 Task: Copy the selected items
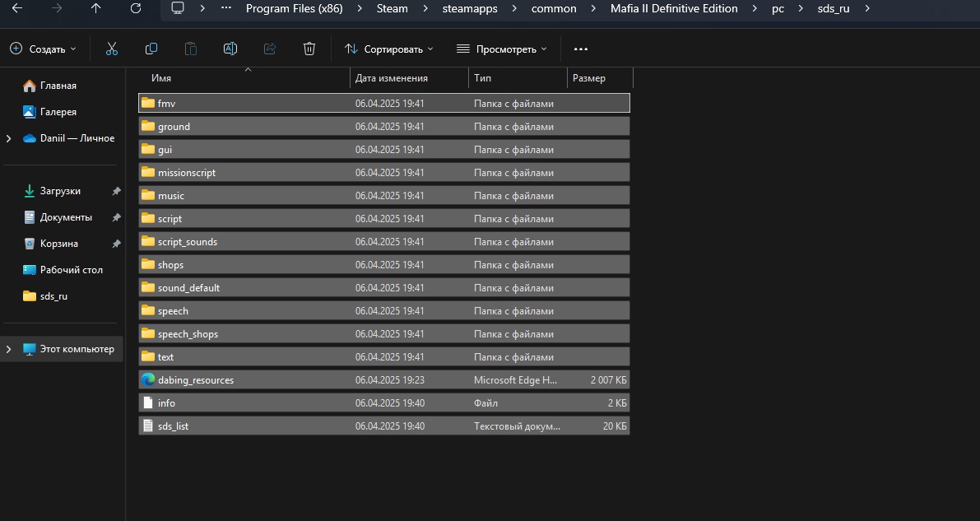[x=151, y=49]
